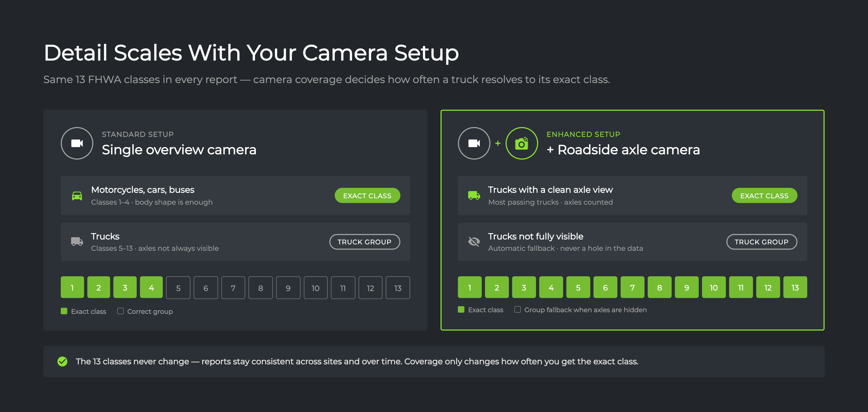The height and width of the screenshot is (412, 868).
Task: Select outlined class 10 tile in Standard Setup
Action: point(315,288)
